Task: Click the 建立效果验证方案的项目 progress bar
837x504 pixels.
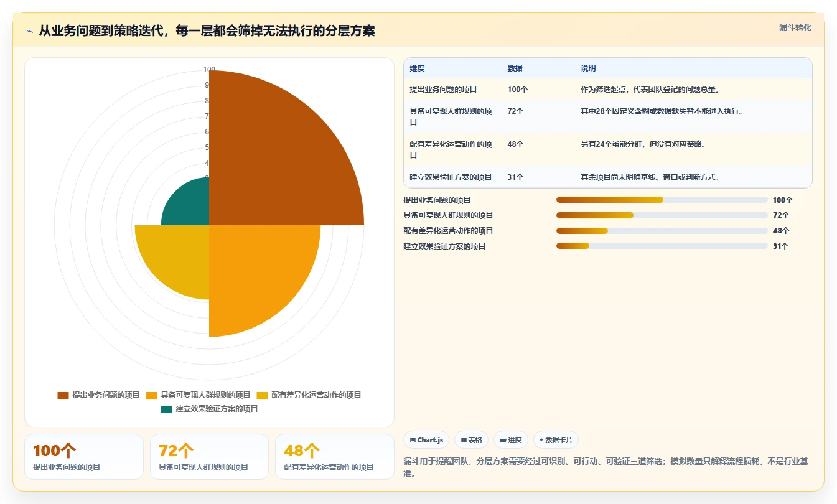Action: 662,246
